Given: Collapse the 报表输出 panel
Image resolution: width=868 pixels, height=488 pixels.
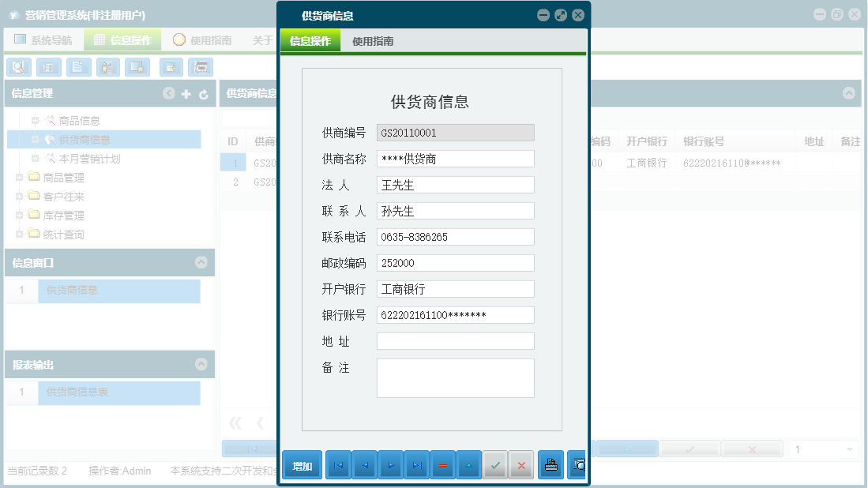Looking at the screenshot, I should click(201, 364).
